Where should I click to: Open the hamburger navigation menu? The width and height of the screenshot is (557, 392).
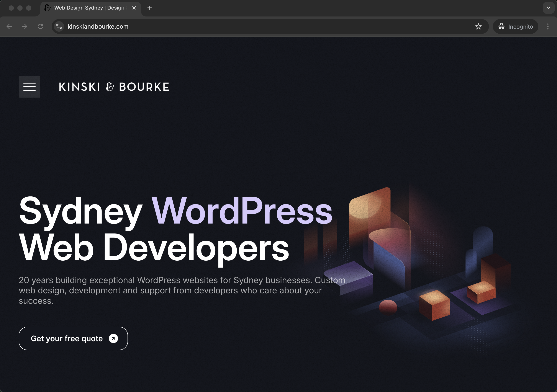[x=29, y=87]
